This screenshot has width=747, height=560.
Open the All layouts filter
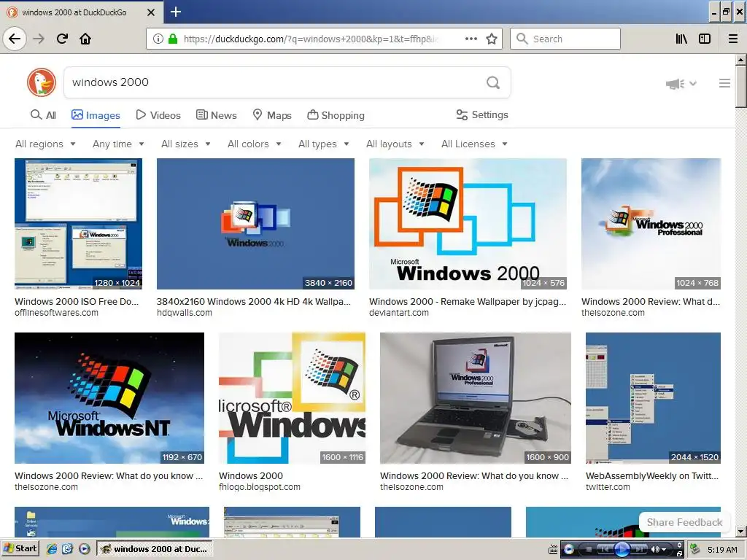click(395, 144)
